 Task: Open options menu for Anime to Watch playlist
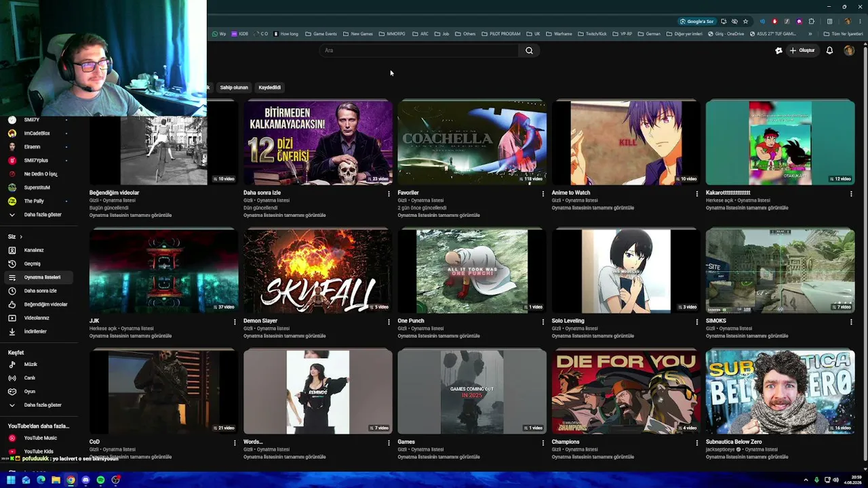point(696,194)
